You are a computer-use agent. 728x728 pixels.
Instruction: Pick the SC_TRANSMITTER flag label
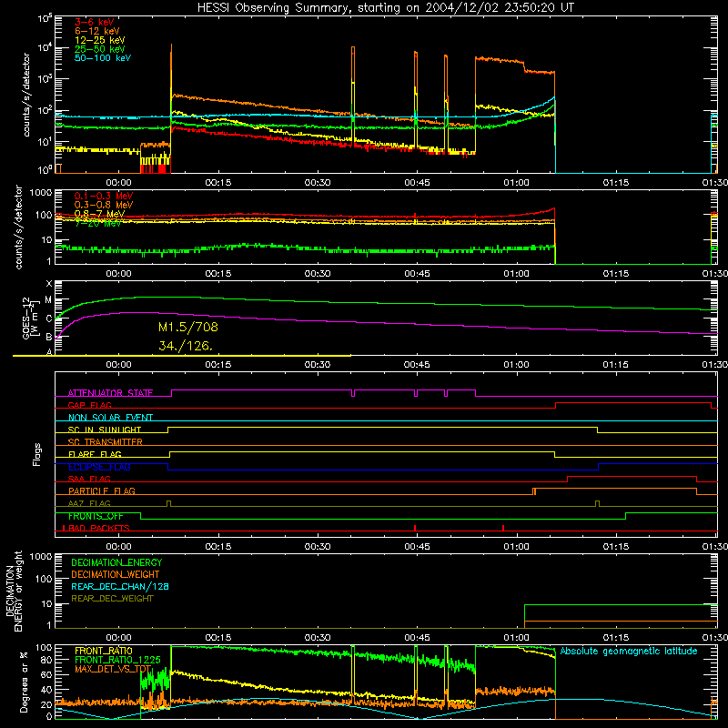(x=106, y=442)
